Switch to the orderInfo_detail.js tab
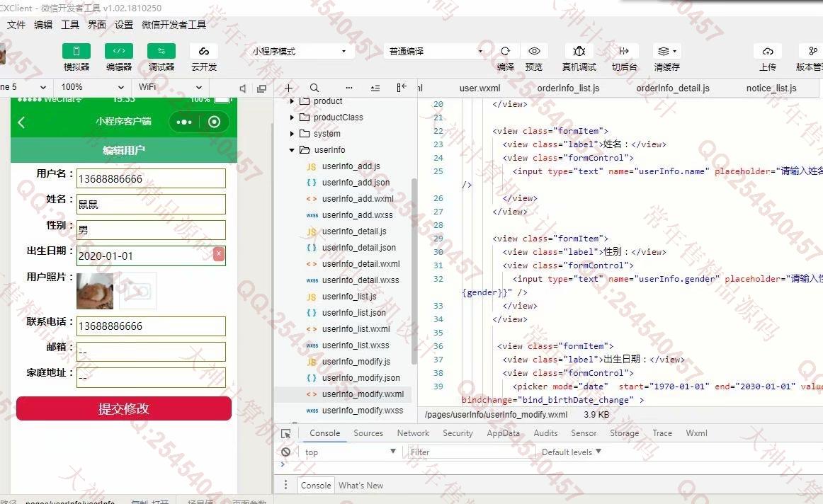 coord(673,88)
